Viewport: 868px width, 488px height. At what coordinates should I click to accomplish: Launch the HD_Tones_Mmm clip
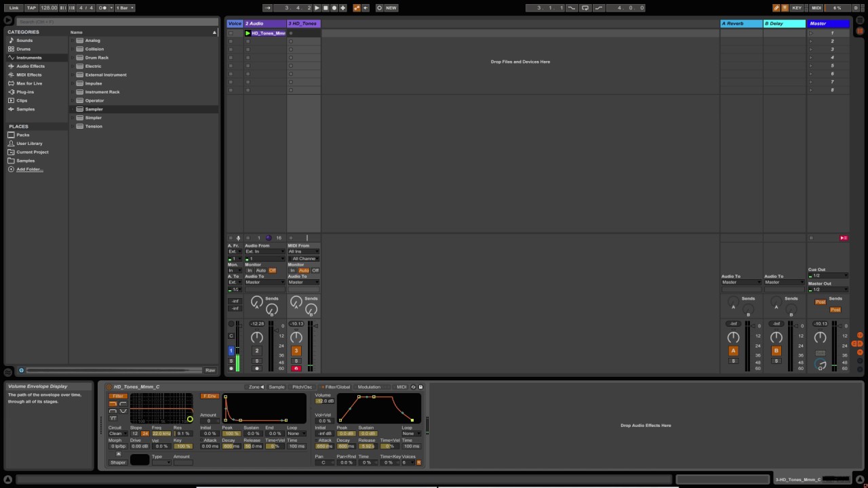click(x=248, y=33)
